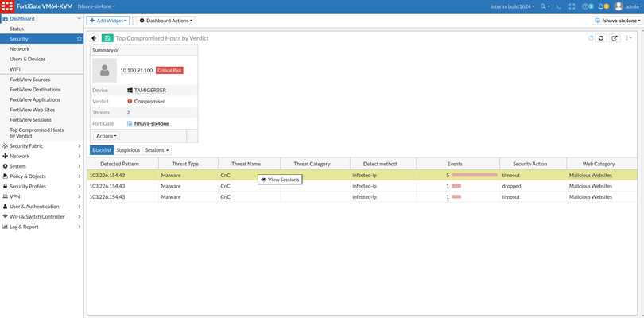Expand the Actions dropdown in summary
The height and width of the screenshot is (318, 644).
point(106,136)
